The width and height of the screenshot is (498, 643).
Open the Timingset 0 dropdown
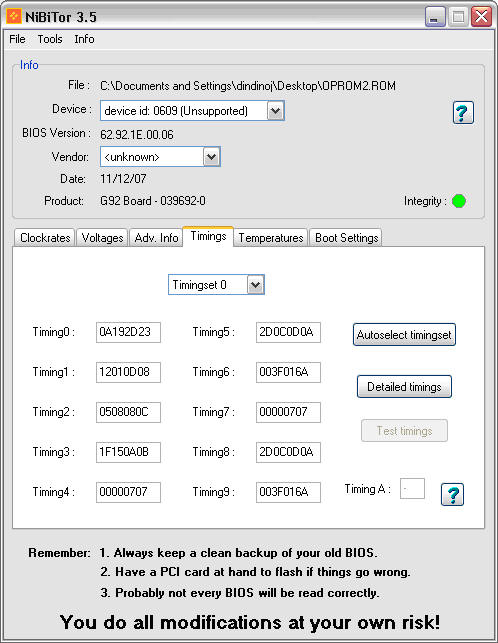pos(216,285)
